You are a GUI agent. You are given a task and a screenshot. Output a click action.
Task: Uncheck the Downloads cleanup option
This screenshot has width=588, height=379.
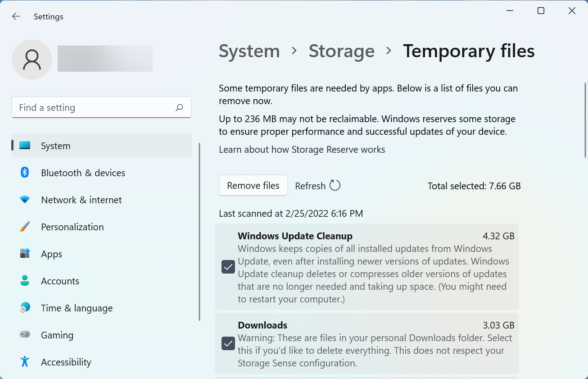tap(228, 343)
